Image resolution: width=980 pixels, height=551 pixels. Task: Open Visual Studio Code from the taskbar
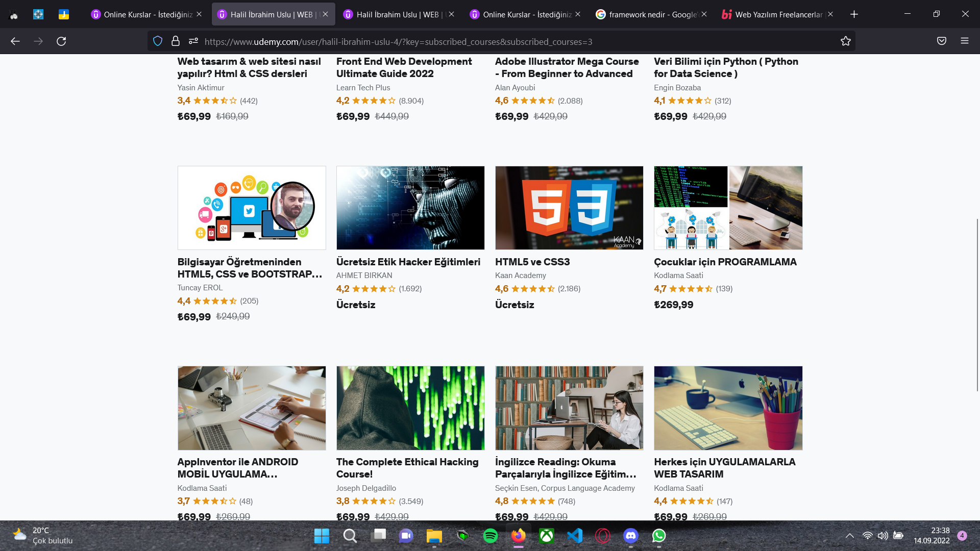[x=575, y=536]
